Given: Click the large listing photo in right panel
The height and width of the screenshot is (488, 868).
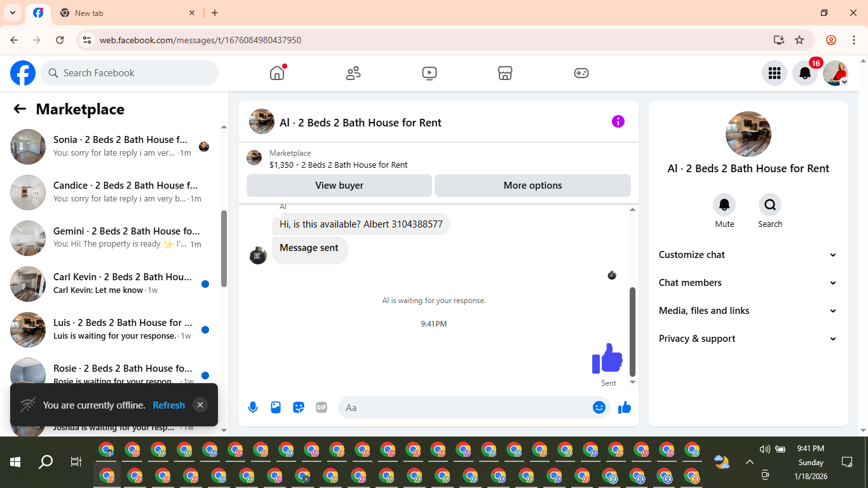Looking at the screenshot, I should 749,134.
